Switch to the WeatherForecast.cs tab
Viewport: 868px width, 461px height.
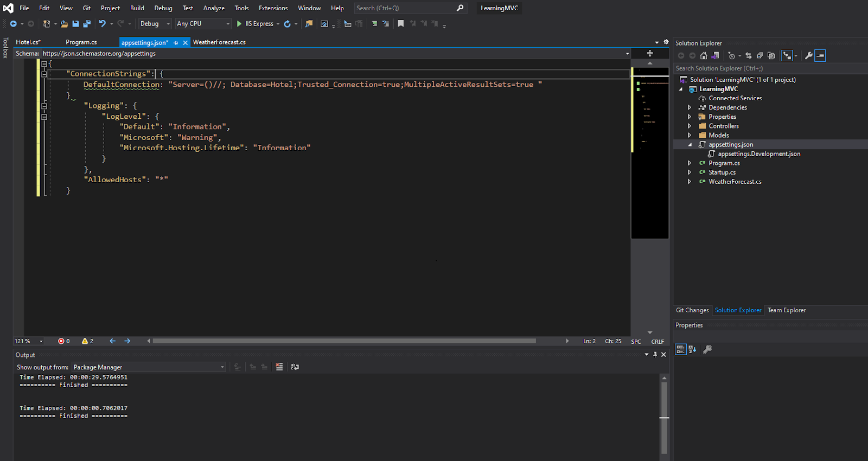(219, 42)
